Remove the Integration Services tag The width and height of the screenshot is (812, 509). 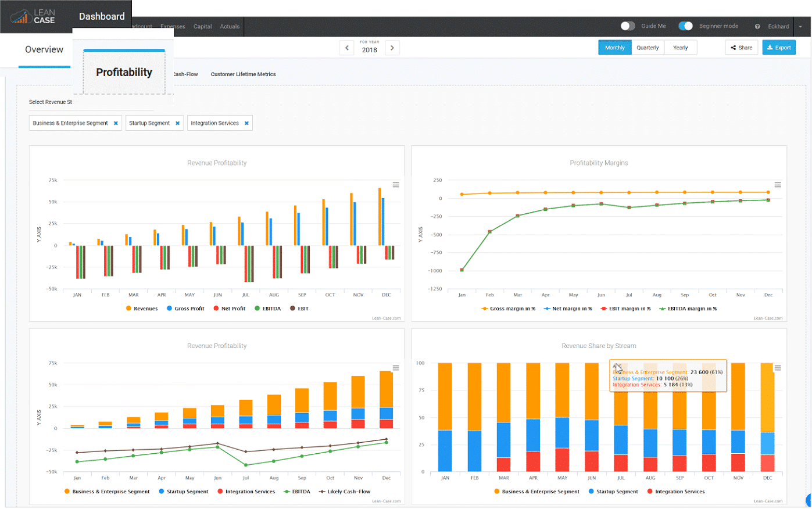(246, 123)
